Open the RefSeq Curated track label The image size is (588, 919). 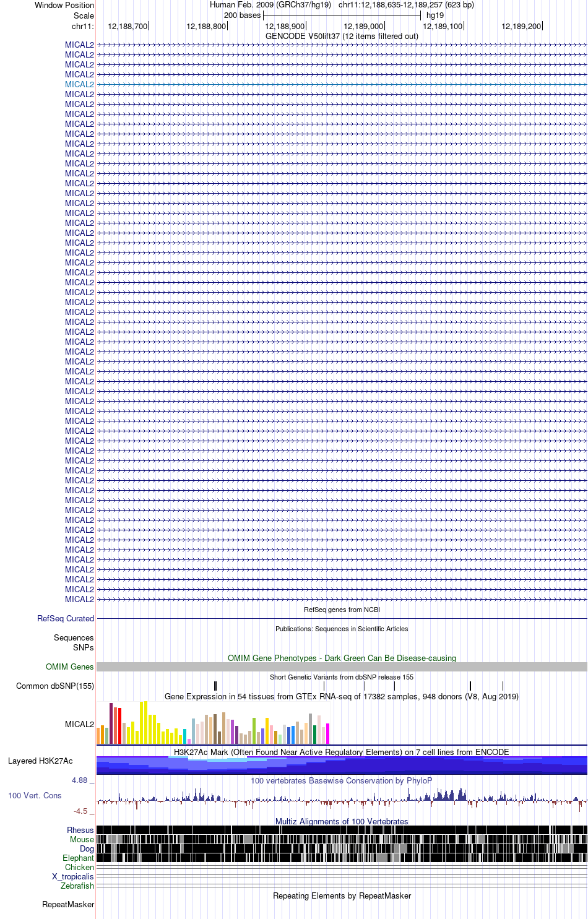[66, 618]
